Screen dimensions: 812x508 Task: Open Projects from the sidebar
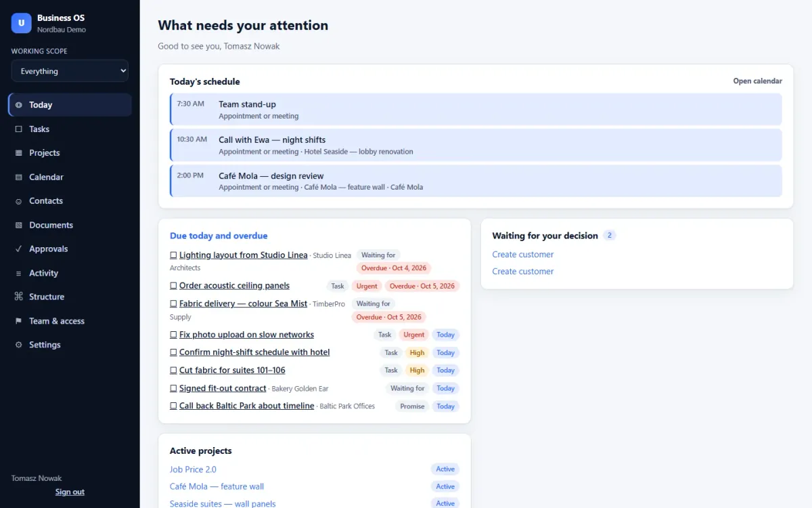point(70,153)
